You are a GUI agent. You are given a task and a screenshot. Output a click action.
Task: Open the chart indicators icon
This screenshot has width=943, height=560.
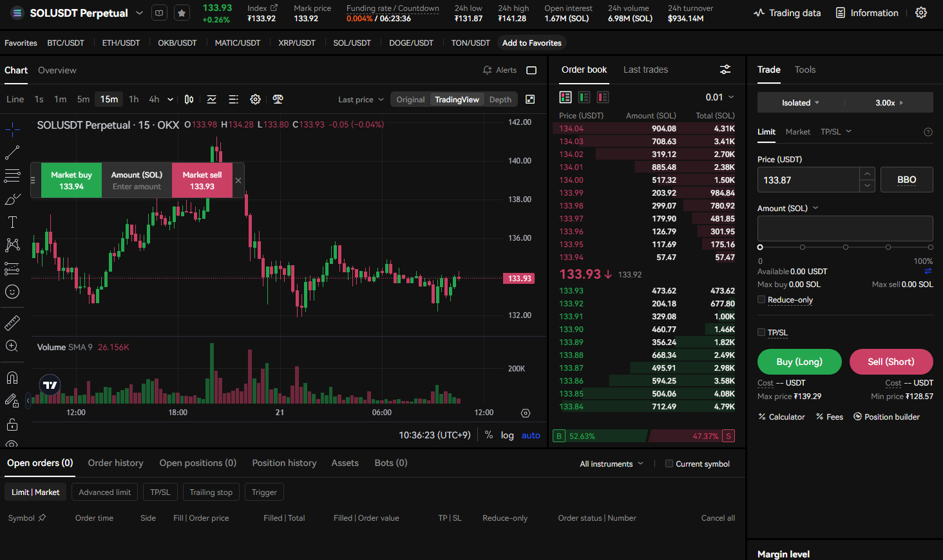(211, 99)
